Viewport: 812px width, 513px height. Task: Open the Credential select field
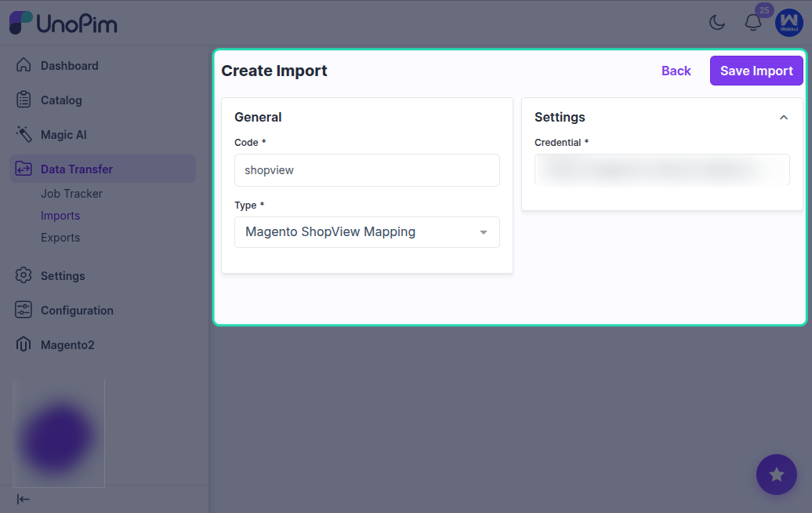pos(662,169)
